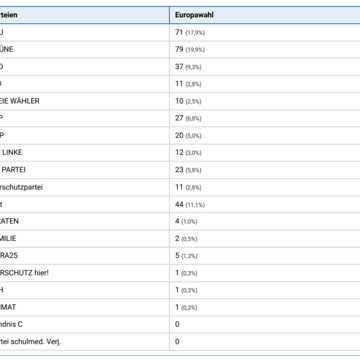This screenshot has width=360, height=360.
Task: Select the GRÜNE row with 79 votes
Action: pos(180,50)
